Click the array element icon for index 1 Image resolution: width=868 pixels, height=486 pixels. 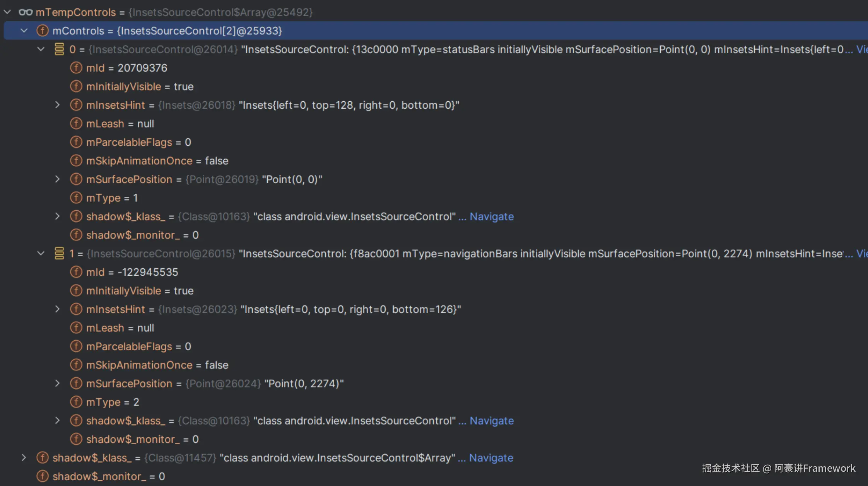pos(59,253)
